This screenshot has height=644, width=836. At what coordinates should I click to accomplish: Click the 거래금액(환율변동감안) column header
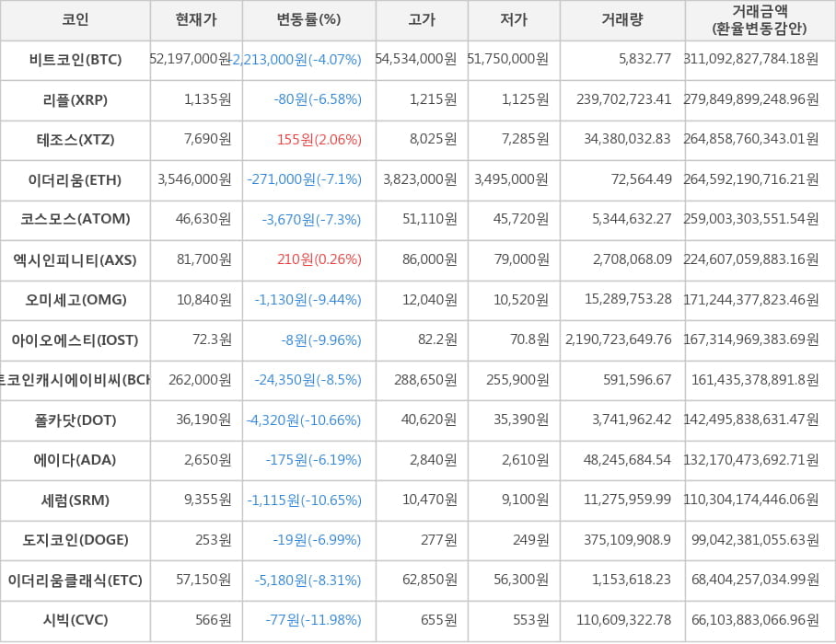(760, 19)
